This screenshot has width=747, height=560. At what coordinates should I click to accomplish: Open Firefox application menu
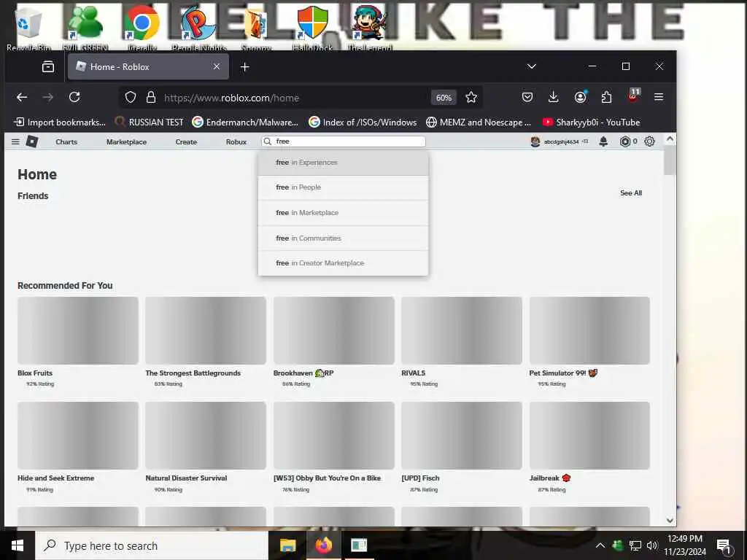coord(659,97)
